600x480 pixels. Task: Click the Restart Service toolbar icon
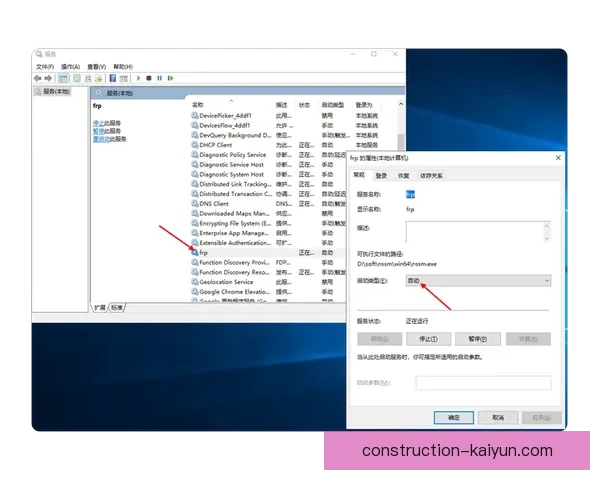[169, 78]
